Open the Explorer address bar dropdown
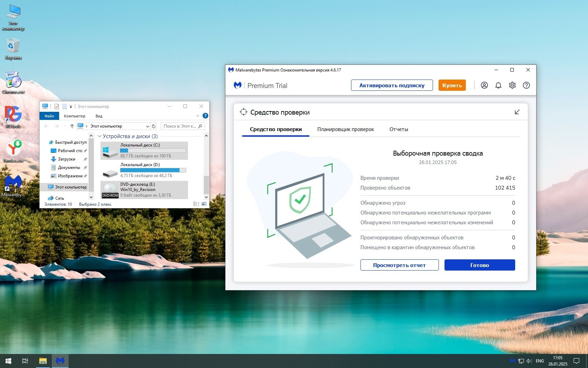Image resolution: width=588 pixels, height=368 pixels. [147, 126]
